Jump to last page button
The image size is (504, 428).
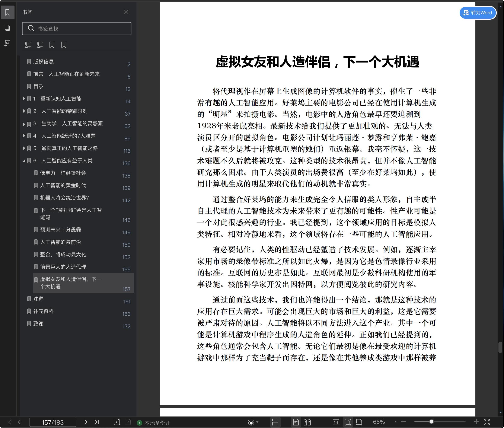(97, 422)
